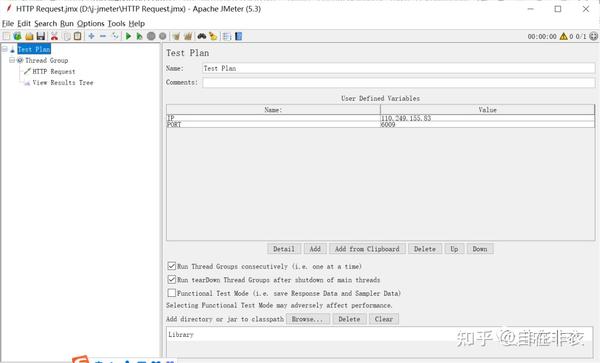Click the Name: column header
The height and width of the screenshot is (363, 600).
coord(273,109)
